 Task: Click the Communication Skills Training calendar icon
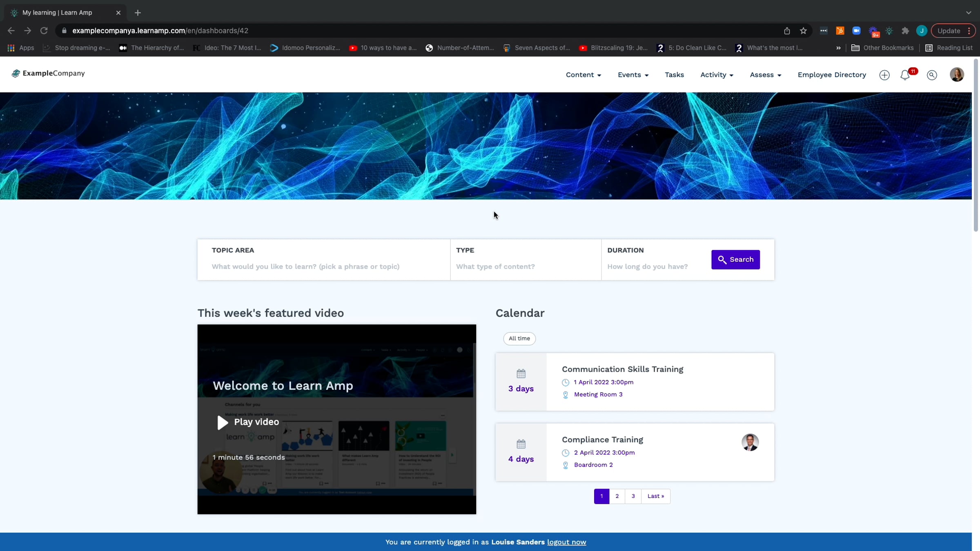[x=521, y=373]
